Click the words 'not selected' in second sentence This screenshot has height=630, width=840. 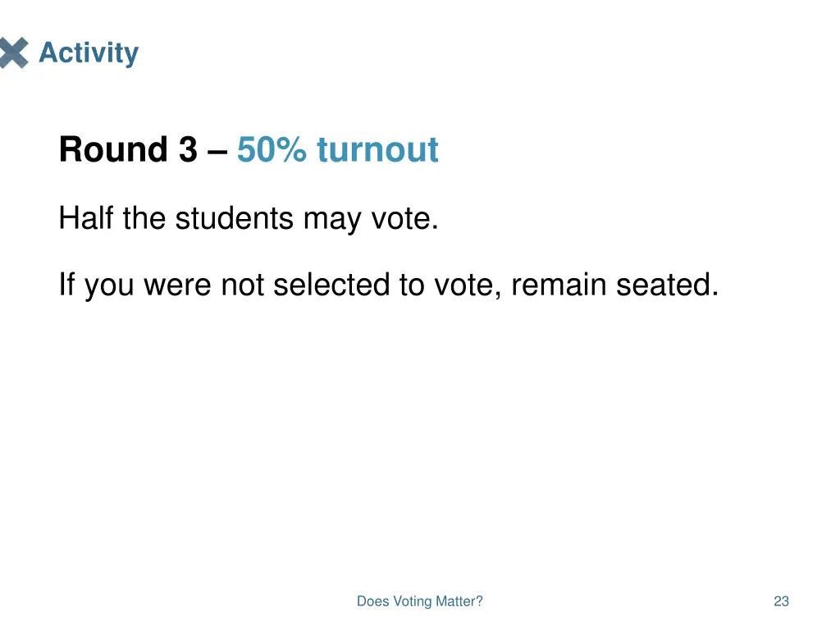tap(305, 284)
